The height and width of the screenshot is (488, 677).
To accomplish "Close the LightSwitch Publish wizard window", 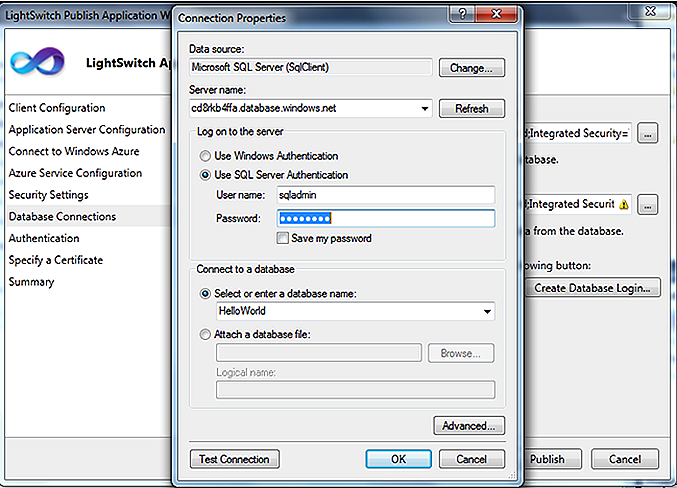I will [650, 12].
